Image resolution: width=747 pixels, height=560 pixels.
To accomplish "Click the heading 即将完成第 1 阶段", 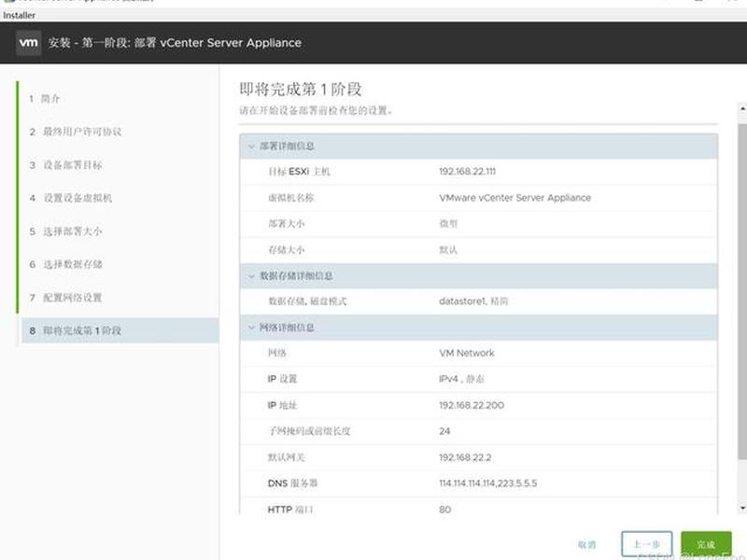I will [x=301, y=89].
